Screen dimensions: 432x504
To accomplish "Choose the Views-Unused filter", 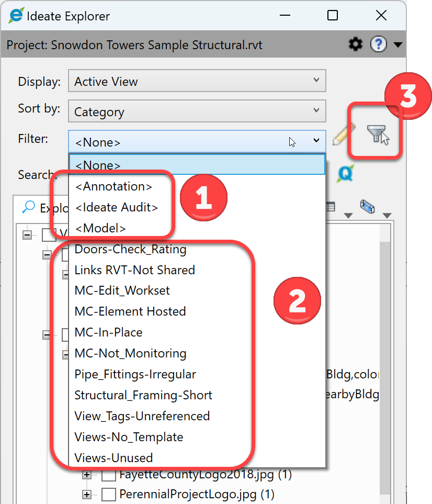I will pos(197,458).
